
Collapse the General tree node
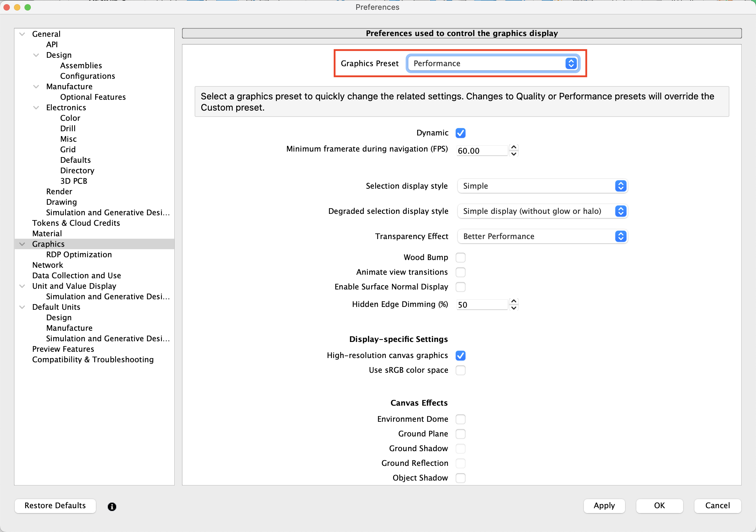pyautogui.click(x=22, y=34)
